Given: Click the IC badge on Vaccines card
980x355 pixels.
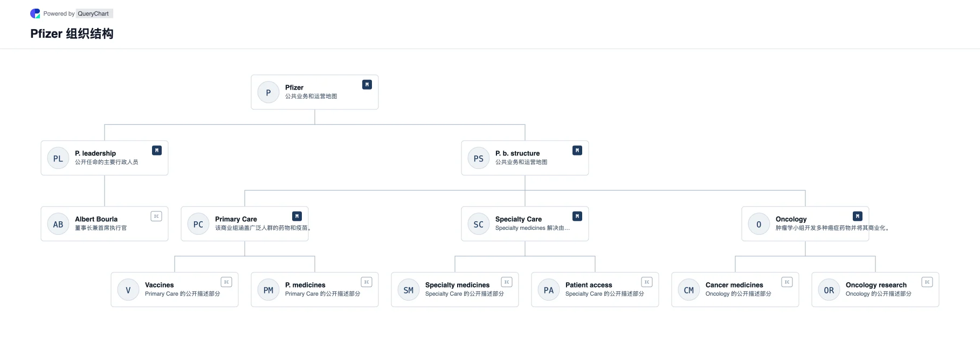Looking at the screenshot, I should [x=226, y=282].
